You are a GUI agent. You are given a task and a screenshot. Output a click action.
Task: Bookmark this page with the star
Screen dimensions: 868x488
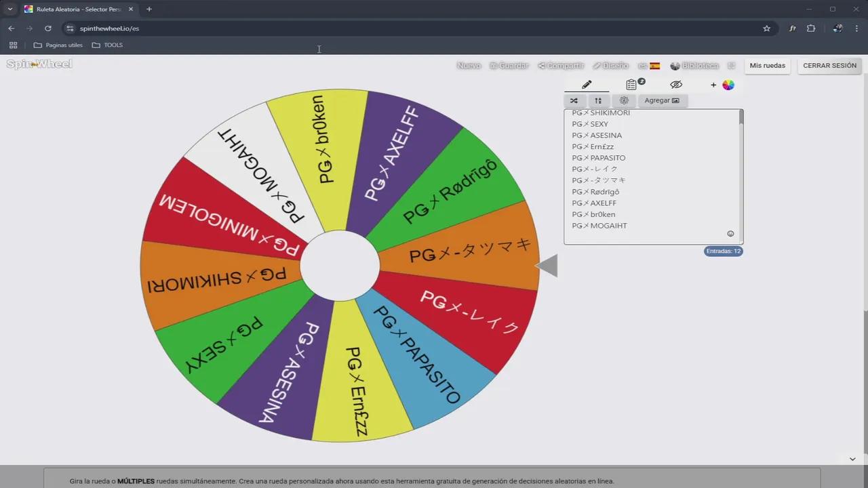coord(767,28)
